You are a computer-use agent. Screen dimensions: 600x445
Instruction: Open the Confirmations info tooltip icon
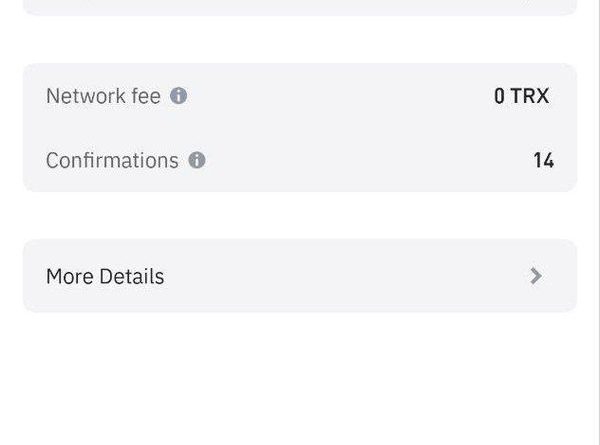point(197,160)
